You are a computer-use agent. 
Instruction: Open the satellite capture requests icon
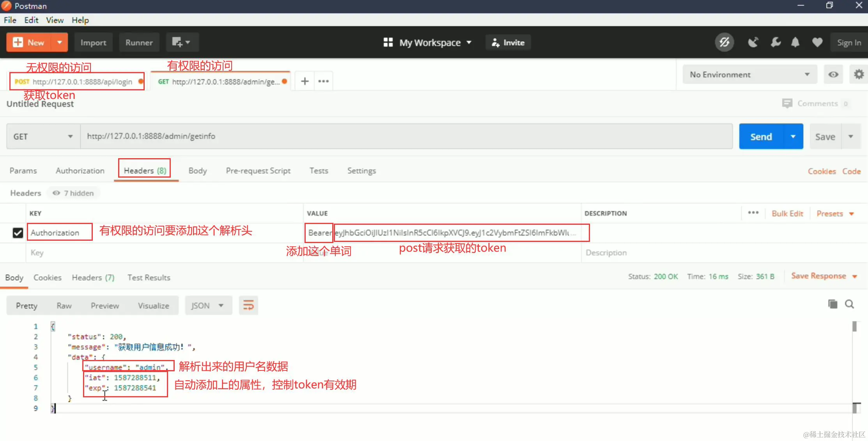coord(753,42)
